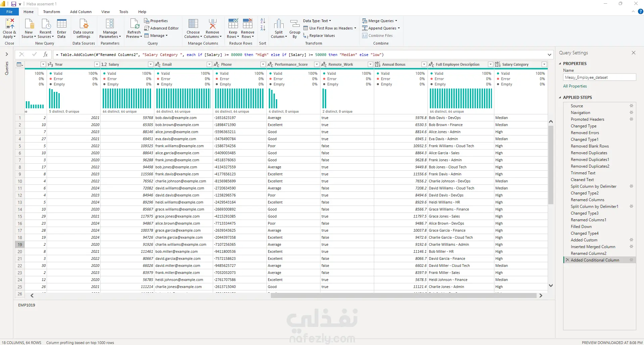Click the fx insert step icon
644x345 pixels.
pos(46,54)
